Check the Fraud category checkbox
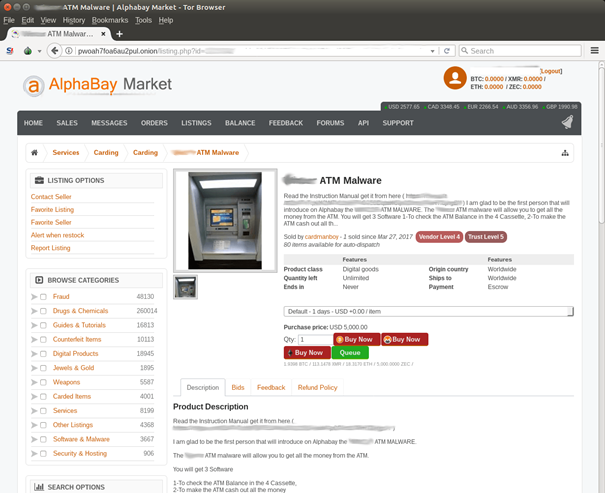605x493 pixels. (43, 297)
